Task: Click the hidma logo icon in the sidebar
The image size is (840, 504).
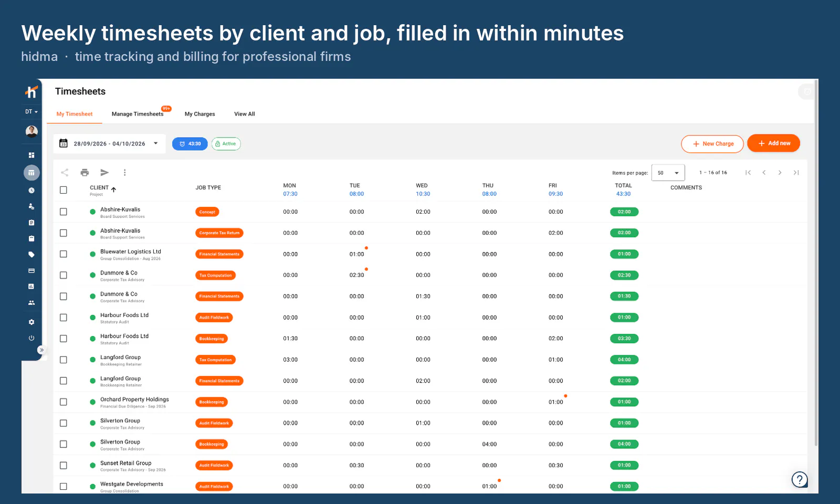Action: pos(31,91)
